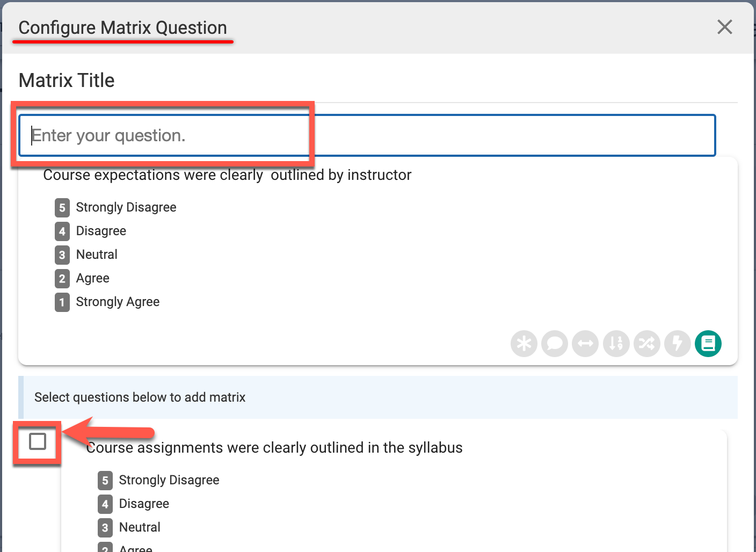Check the box for Course assignments question

(x=38, y=442)
